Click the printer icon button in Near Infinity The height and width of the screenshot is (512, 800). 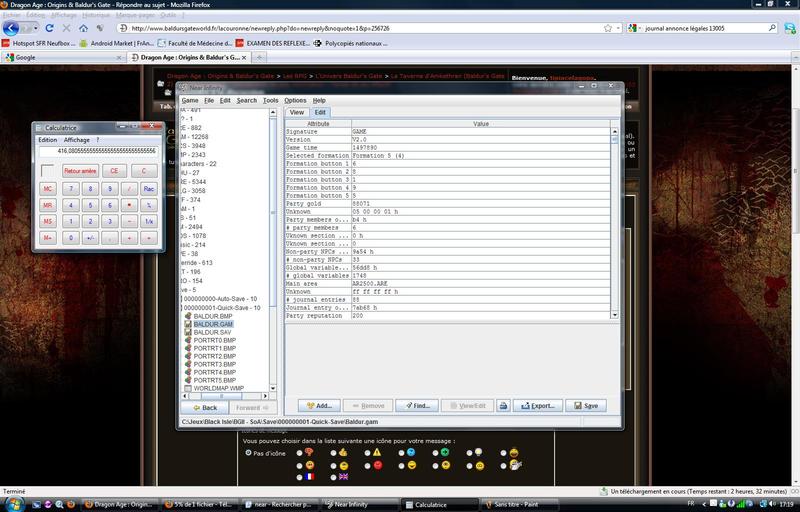tap(503, 405)
